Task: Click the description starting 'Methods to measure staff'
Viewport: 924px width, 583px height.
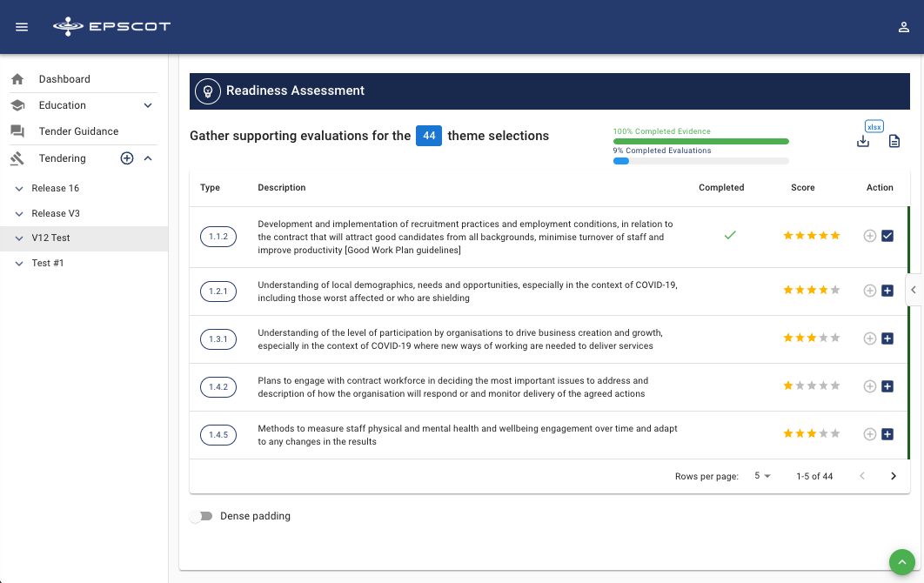Action: 467,435
